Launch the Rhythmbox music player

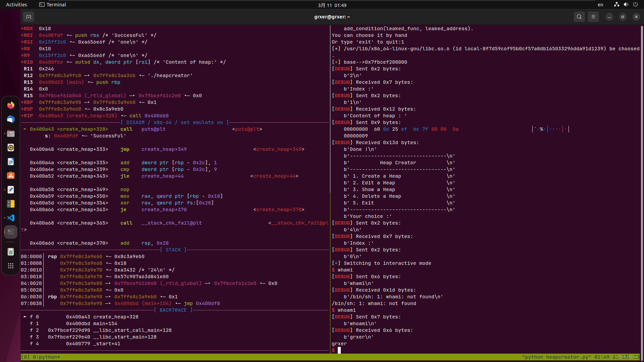(11, 147)
